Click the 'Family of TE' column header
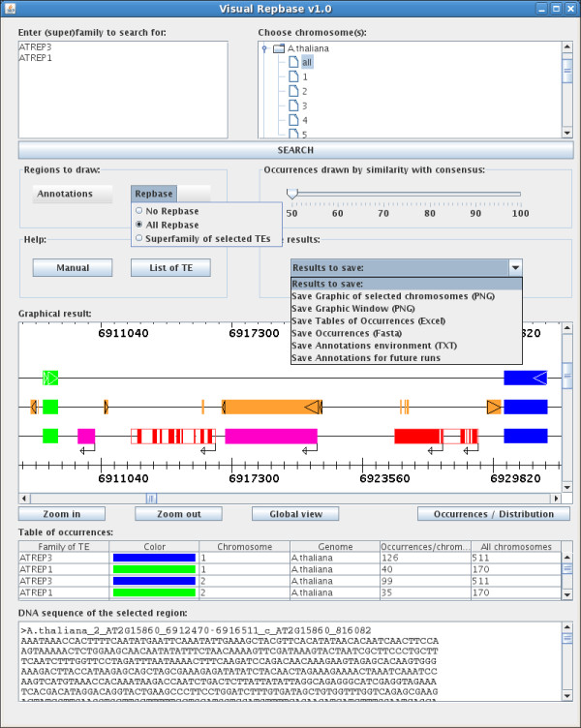581x728 pixels. pyautogui.click(x=64, y=546)
